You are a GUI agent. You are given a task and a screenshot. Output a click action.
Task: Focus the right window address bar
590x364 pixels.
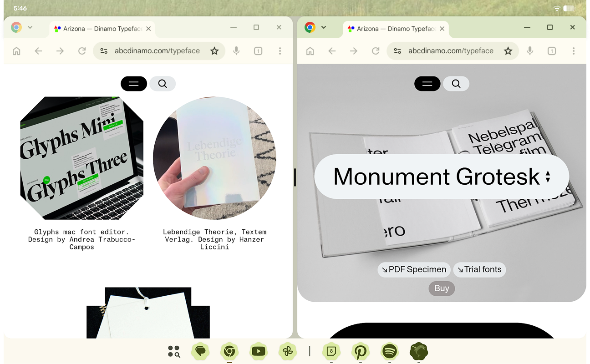(x=453, y=51)
